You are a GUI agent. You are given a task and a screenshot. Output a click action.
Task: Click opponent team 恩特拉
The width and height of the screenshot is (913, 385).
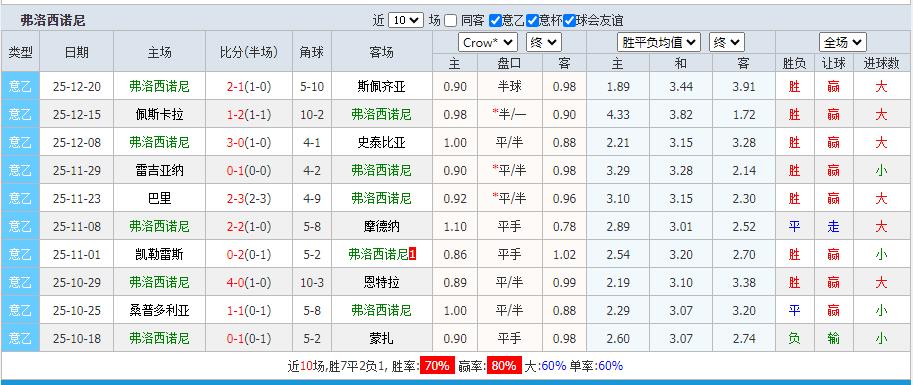[381, 282]
